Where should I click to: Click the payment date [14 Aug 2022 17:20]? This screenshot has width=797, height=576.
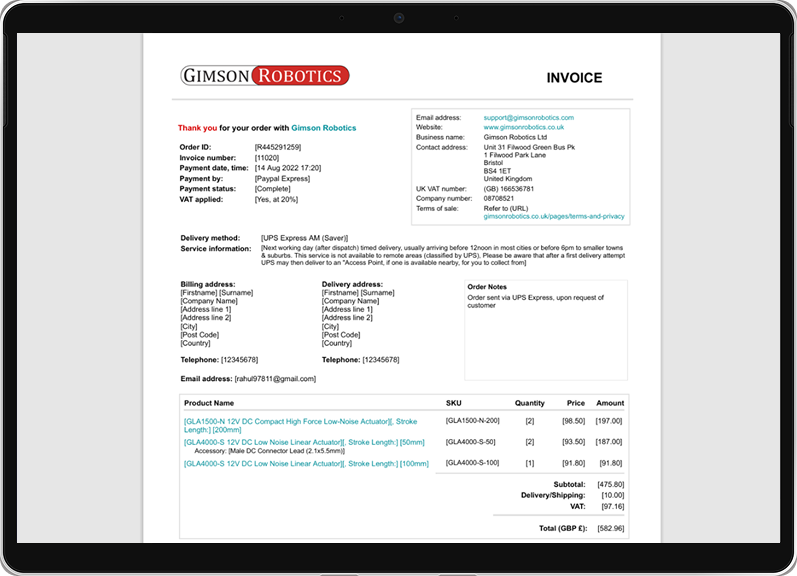(x=288, y=168)
